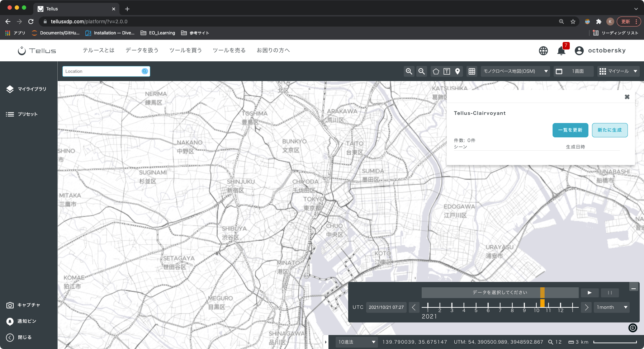Open the copyright attribution icon
This screenshot has height=349, width=644.
point(633,328)
